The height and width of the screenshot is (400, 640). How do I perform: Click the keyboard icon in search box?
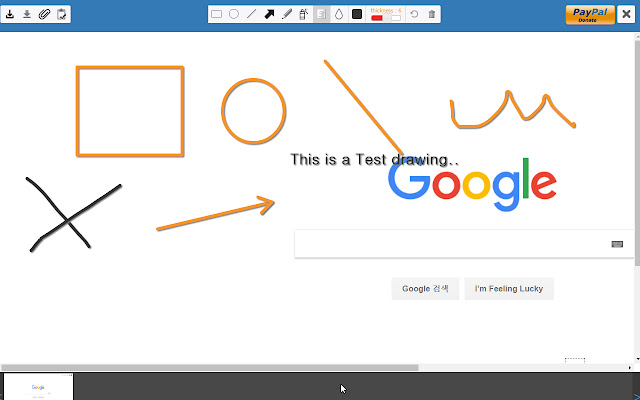[617, 244]
